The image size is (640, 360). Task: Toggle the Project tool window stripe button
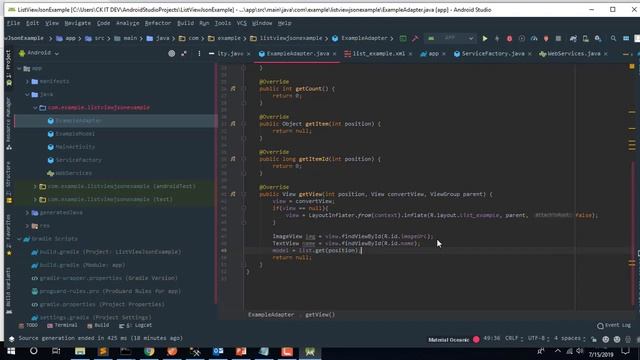9,67
